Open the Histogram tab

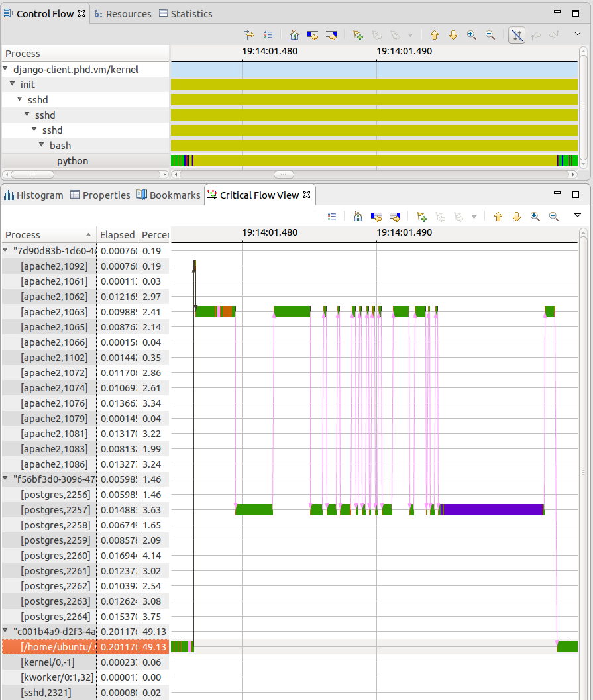click(34, 195)
